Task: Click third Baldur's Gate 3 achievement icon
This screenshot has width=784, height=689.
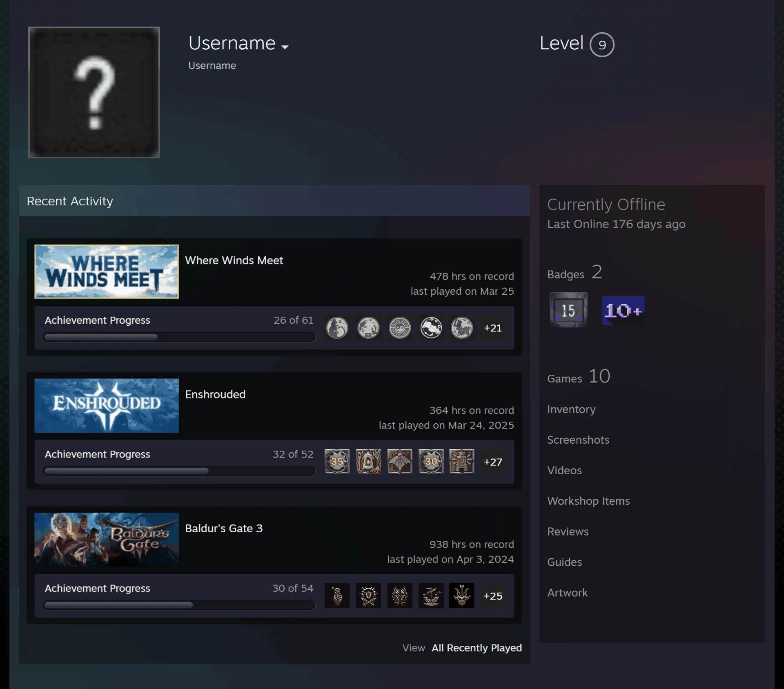Action: tap(400, 596)
